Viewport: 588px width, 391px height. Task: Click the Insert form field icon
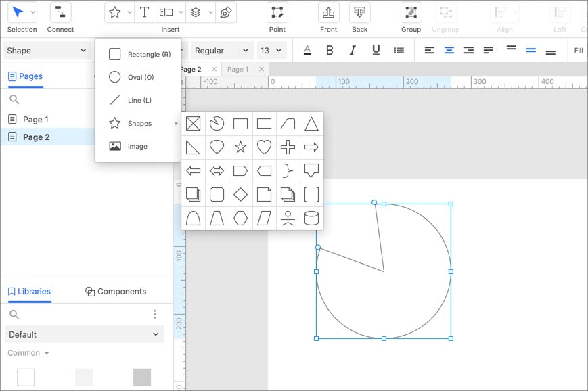[x=166, y=12]
